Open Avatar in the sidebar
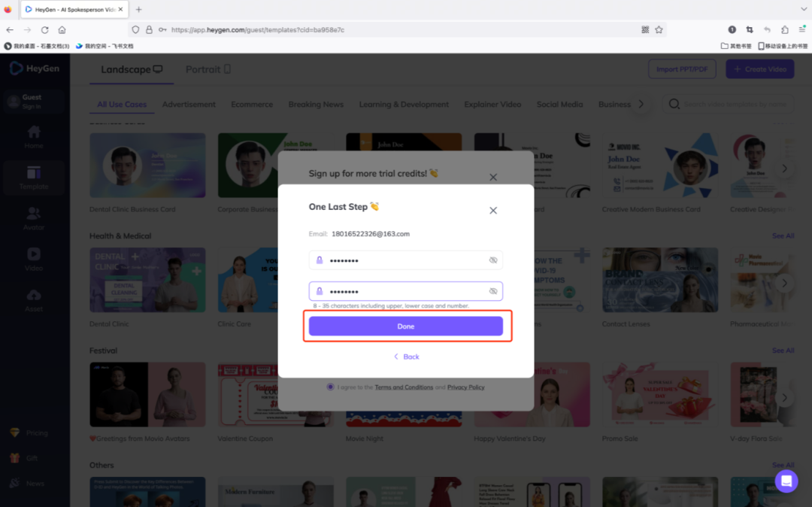The width and height of the screenshot is (812, 507). pos(34,219)
